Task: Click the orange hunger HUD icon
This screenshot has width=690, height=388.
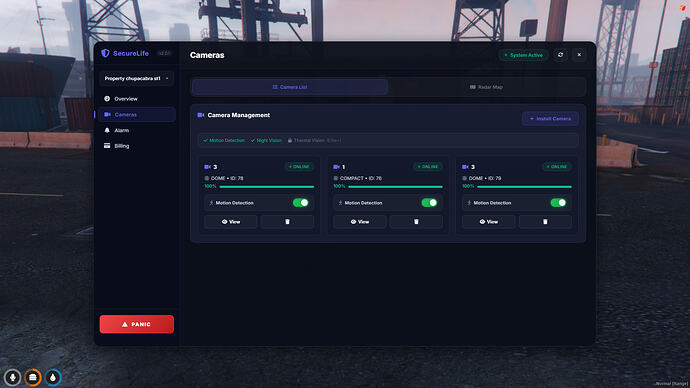Action: coord(33,377)
